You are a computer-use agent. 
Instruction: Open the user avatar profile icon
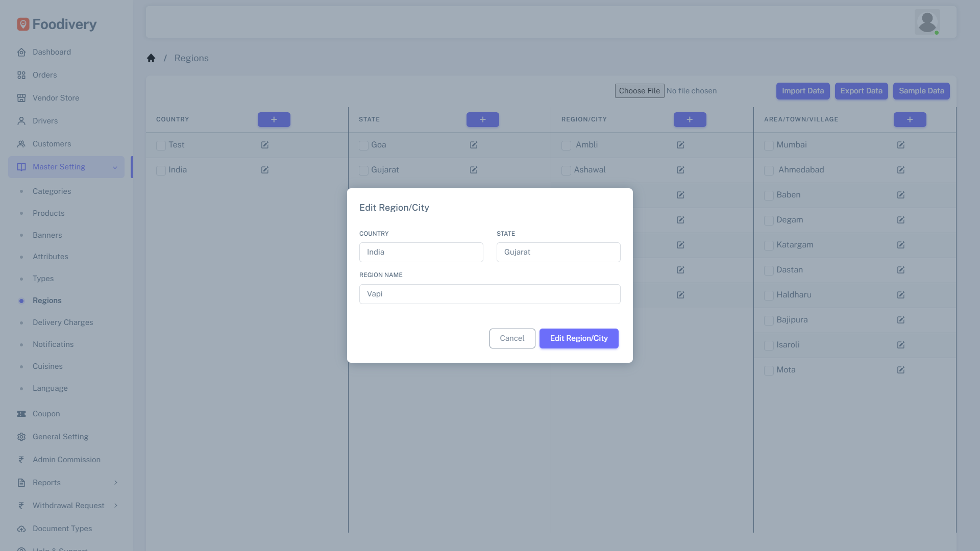(x=927, y=22)
